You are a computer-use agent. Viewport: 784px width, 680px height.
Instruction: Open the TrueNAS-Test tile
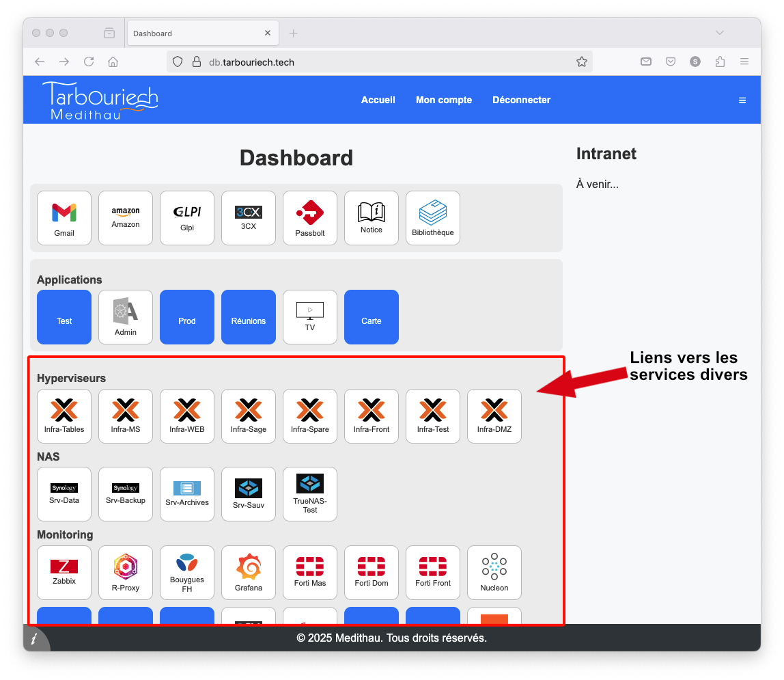(x=310, y=493)
